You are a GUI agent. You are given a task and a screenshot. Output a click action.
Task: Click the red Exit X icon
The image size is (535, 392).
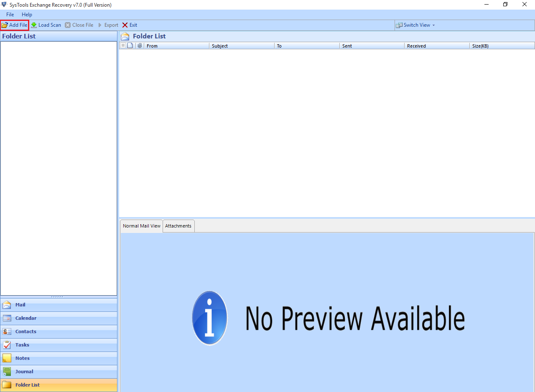pyautogui.click(x=125, y=25)
